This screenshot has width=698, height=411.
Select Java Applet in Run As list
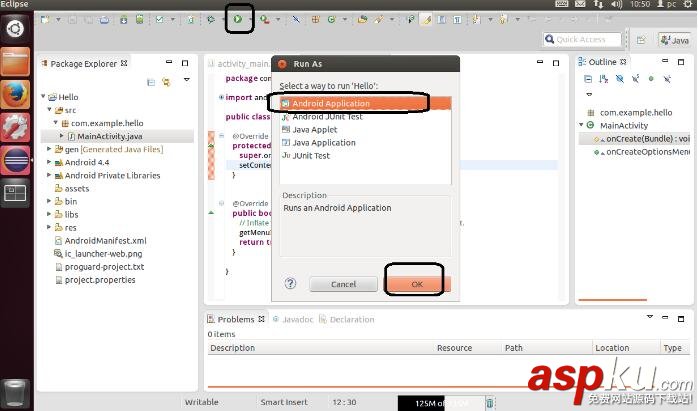click(365, 130)
